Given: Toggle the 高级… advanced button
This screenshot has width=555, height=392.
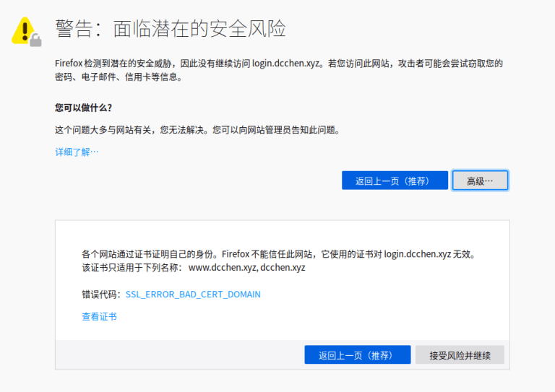Looking at the screenshot, I should coord(480,180).
